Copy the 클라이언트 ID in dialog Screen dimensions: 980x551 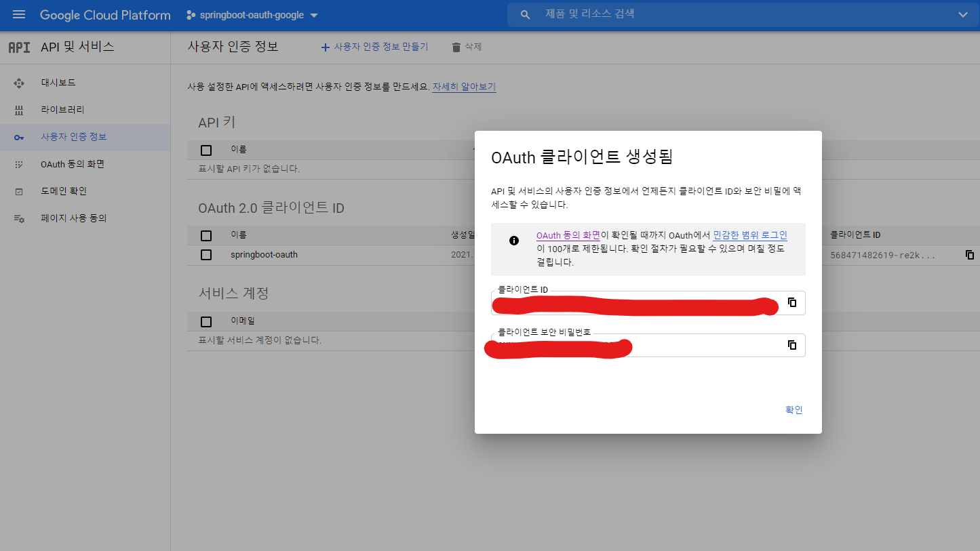(x=791, y=302)
